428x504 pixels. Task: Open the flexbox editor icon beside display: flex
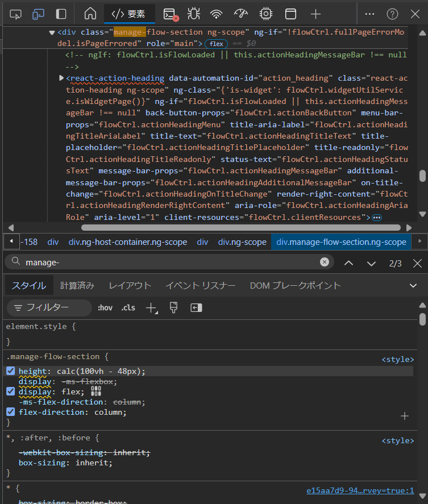95,391
